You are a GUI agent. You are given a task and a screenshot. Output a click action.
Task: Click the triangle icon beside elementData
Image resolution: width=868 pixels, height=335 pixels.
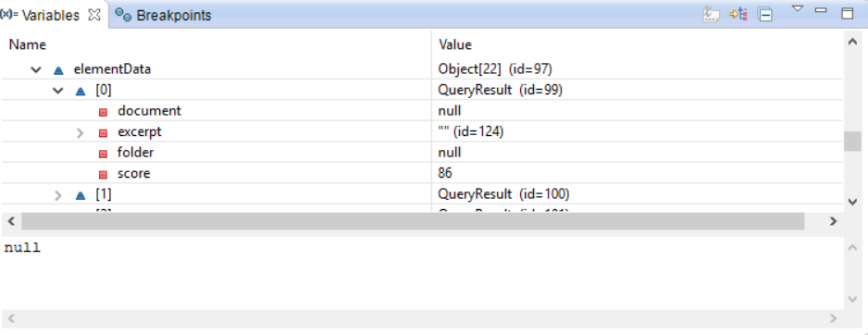[58, 70]
